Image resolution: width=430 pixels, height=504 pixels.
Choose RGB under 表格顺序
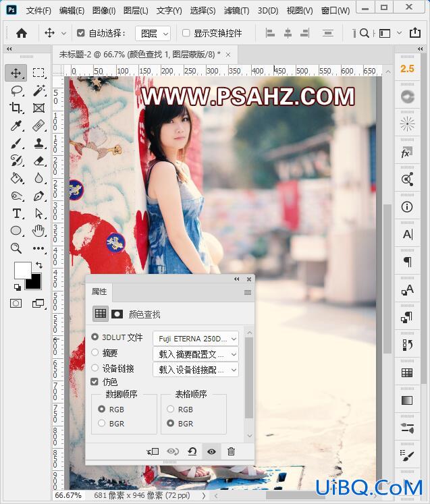(171, 409)
